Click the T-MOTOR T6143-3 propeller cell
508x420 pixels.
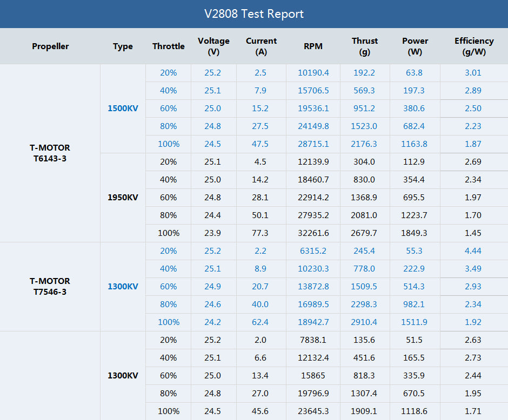50,153
